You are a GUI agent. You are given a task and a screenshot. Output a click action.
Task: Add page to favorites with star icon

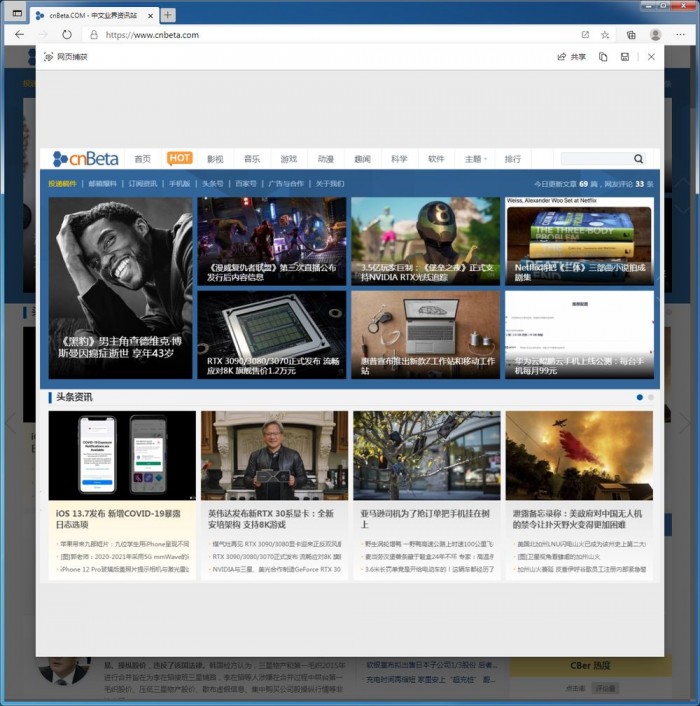(x=605, y=35)
